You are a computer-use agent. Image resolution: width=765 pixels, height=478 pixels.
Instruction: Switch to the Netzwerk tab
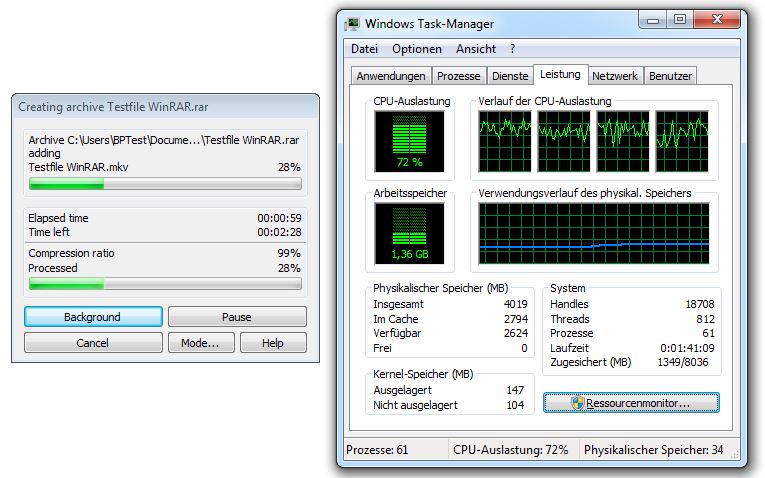pyautogui.click(x=615, y=76)
